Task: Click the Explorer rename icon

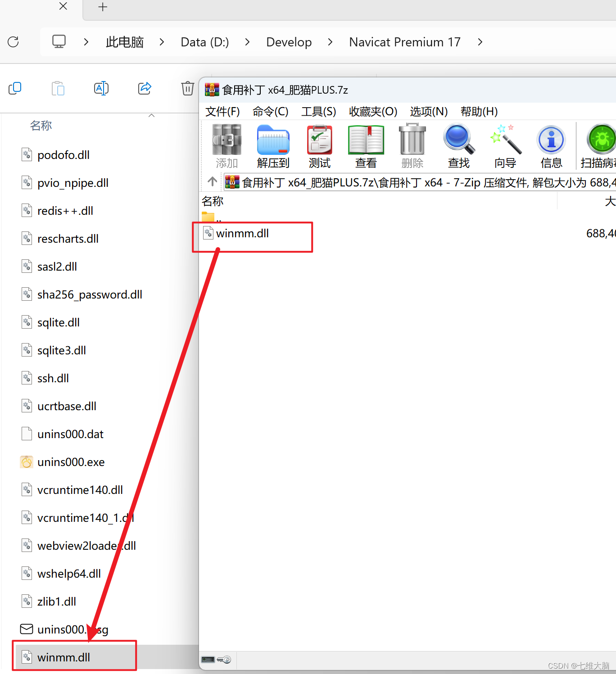Action: [x=101, y=88]
